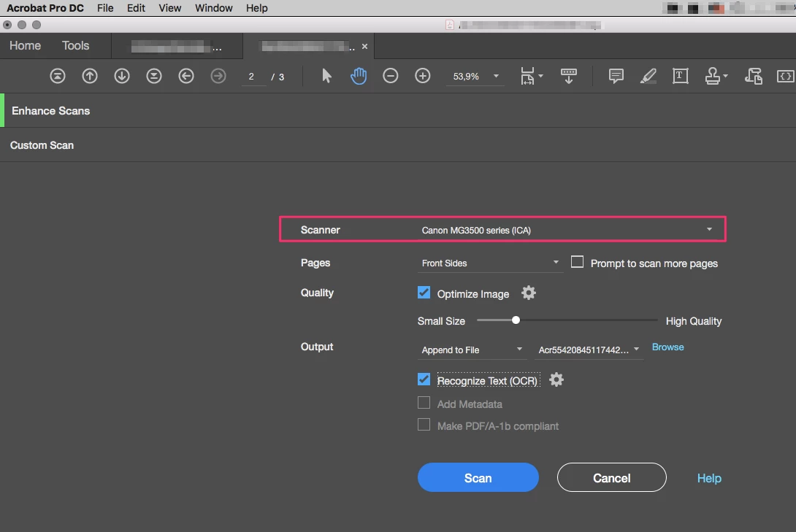The image size is (796, 532).
Task: Switch to the Tools tab
Action: pyautogui.click(x=76, y=46)
